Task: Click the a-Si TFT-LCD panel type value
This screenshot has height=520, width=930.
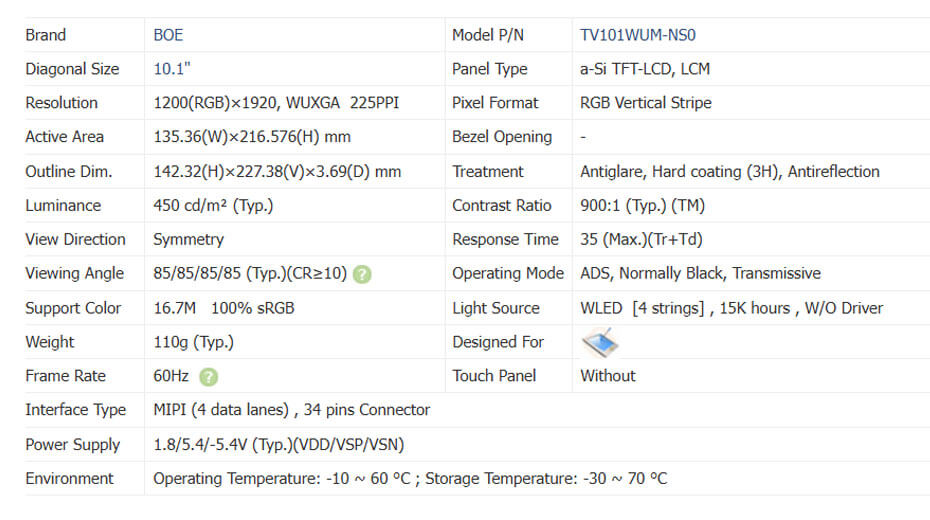Action: point(645,69)
